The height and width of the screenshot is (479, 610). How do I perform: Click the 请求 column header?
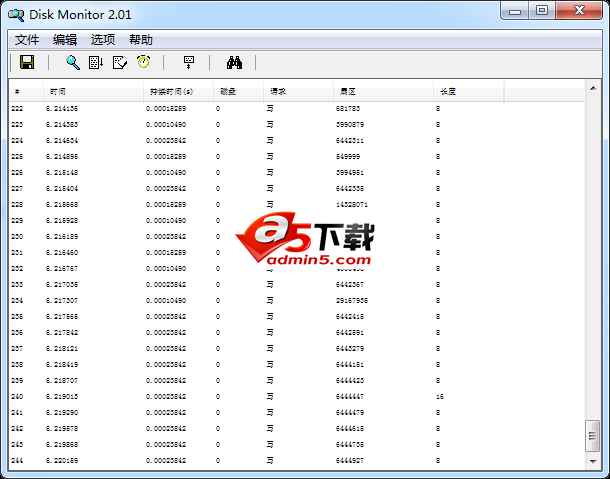click(x=298, y=91)
